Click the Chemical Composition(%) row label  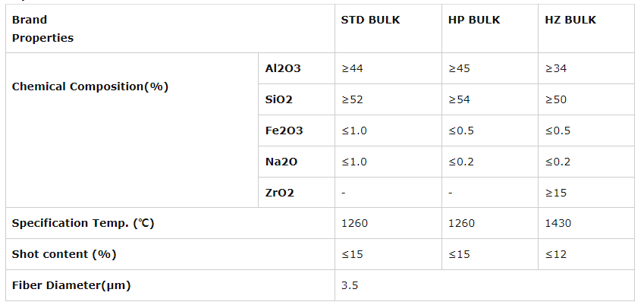tap(90, 86)
